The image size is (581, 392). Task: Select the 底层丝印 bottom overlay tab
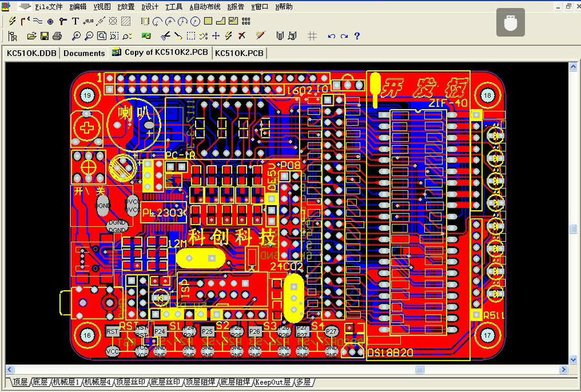(165, 382)
